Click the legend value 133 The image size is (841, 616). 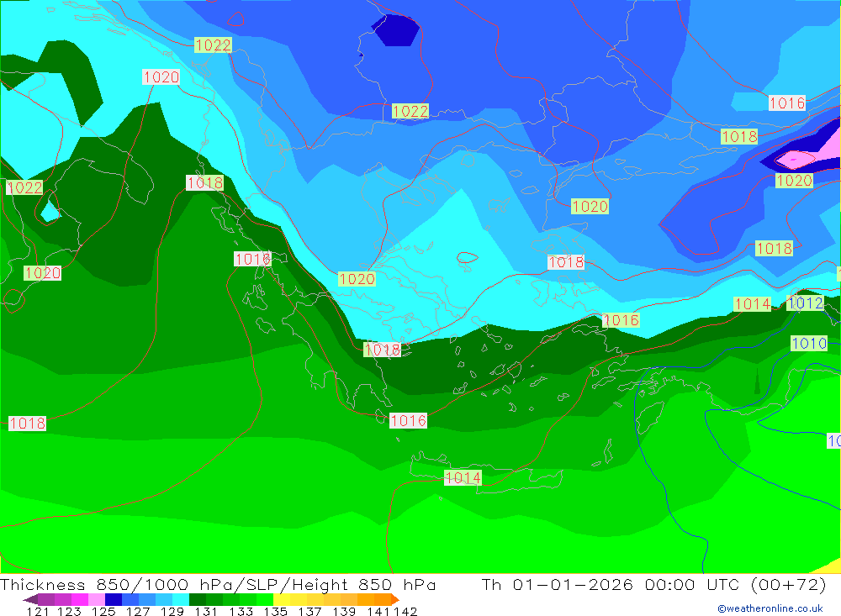click(x=241, y=611)
